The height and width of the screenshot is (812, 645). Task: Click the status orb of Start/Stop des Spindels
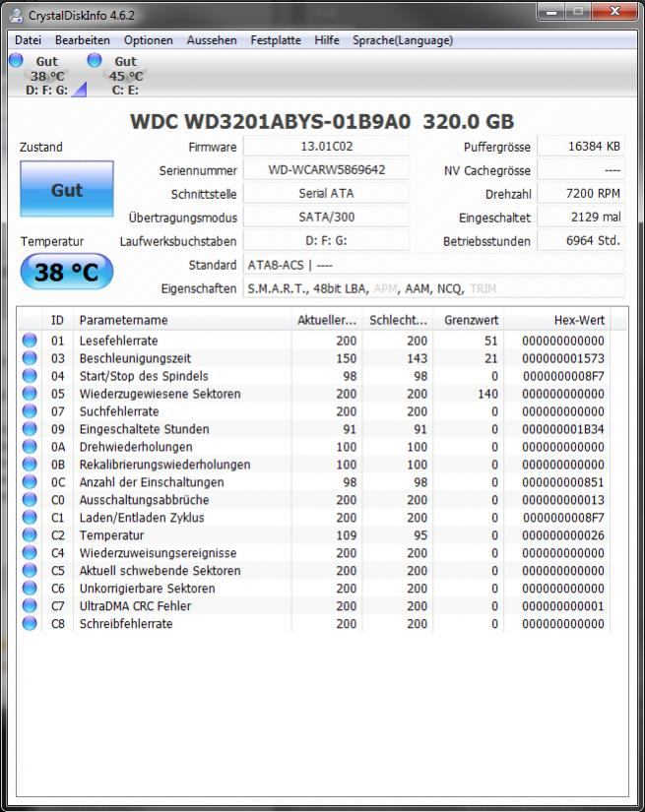coord(30,375)
